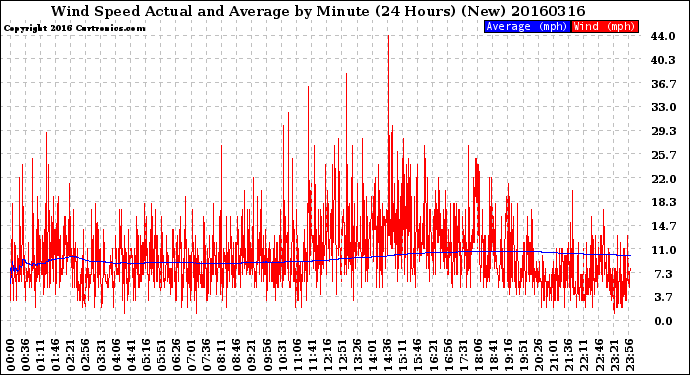This screenshot has width=690, height=375.
Task: Click the 04:41 time axis label
Action: pyautogui.click(x=132, y=355)
